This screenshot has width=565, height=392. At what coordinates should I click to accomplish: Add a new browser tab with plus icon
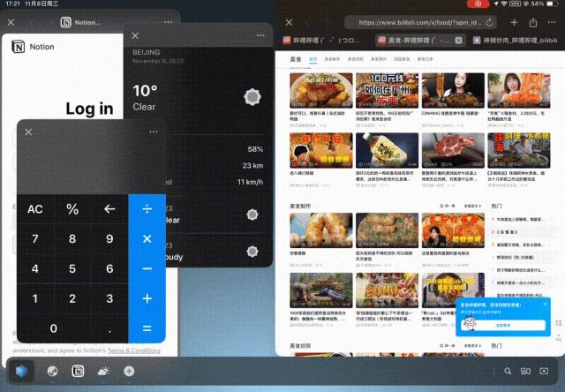coord(514,22)
